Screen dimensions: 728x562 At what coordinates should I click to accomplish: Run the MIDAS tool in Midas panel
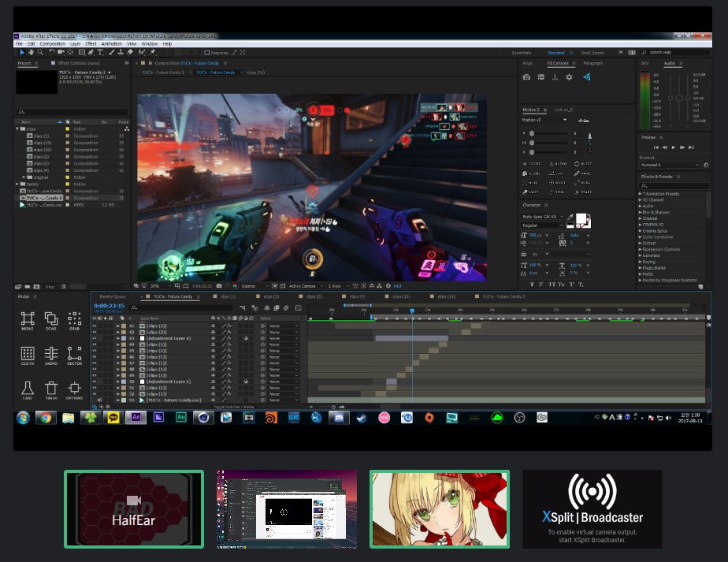point(28,321)
